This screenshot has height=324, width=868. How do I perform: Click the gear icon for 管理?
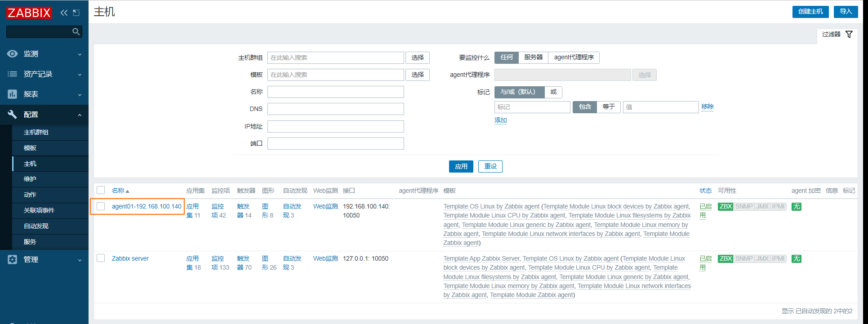(x=13, y=259)
